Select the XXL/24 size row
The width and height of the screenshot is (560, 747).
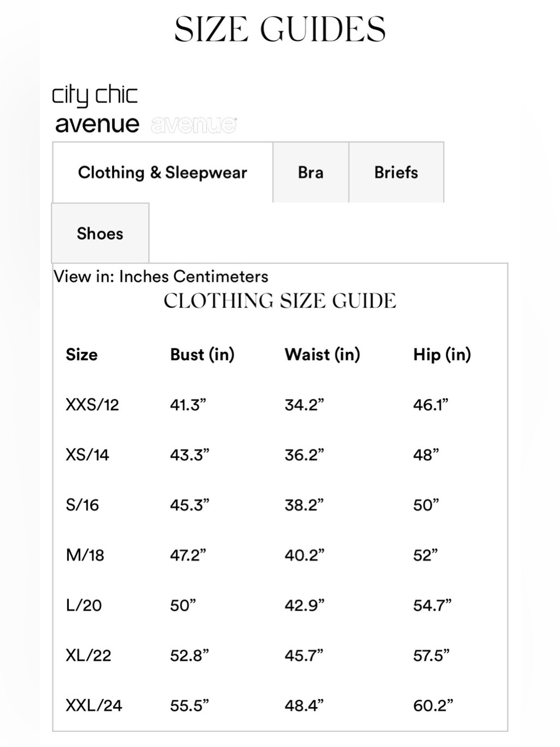280,705
